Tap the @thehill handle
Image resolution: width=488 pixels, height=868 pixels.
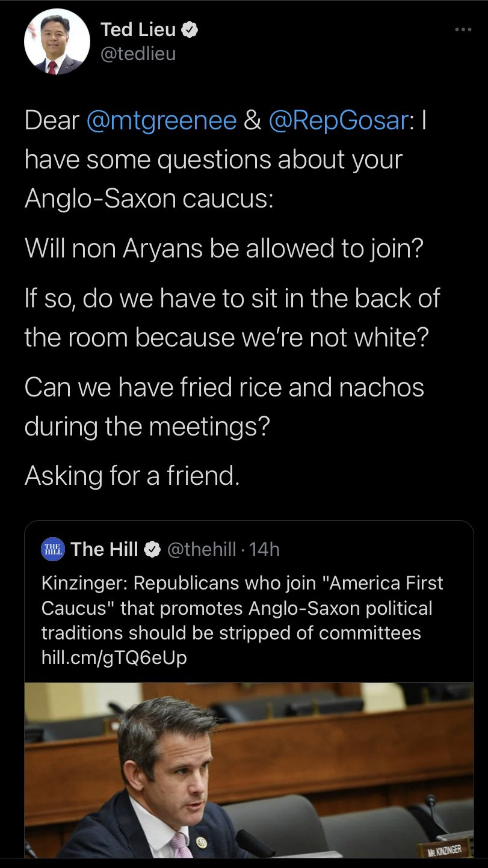click(201, 549)
